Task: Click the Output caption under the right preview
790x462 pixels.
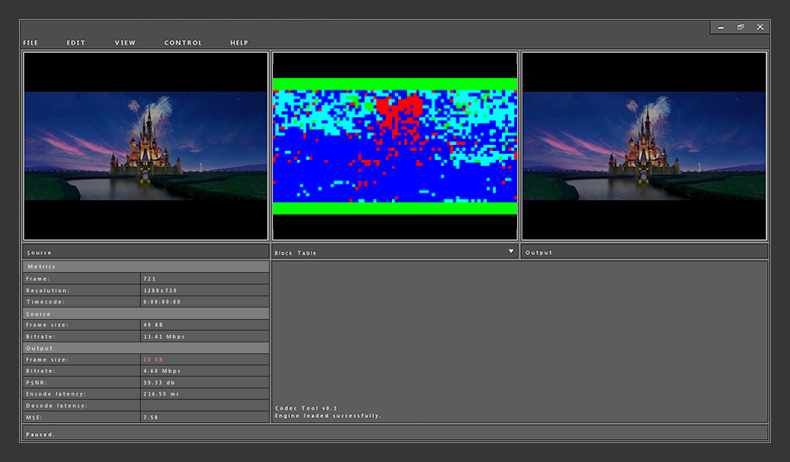Action: [x=539, y=252]
